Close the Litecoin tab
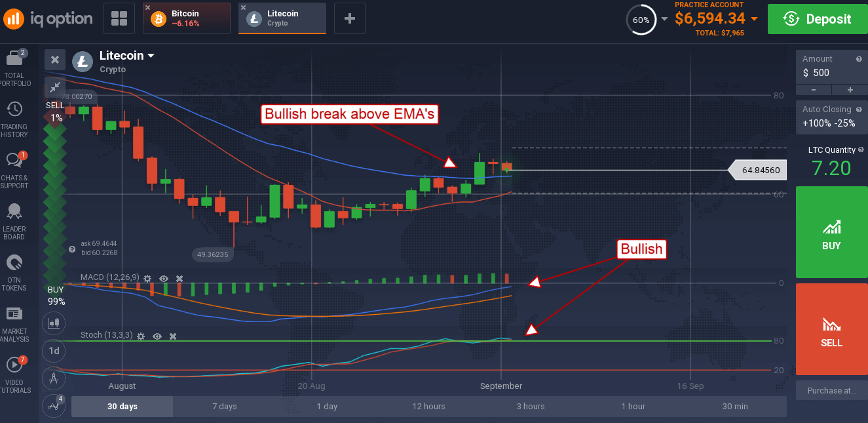This screenshot has height=423, width=868. [x=244, y=8]
